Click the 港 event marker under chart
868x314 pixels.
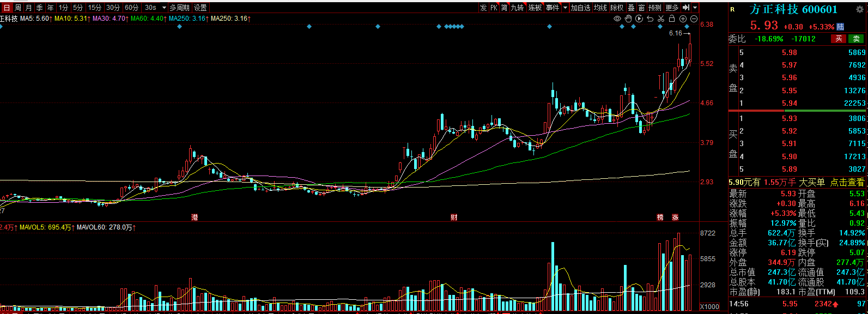point(195,218)
